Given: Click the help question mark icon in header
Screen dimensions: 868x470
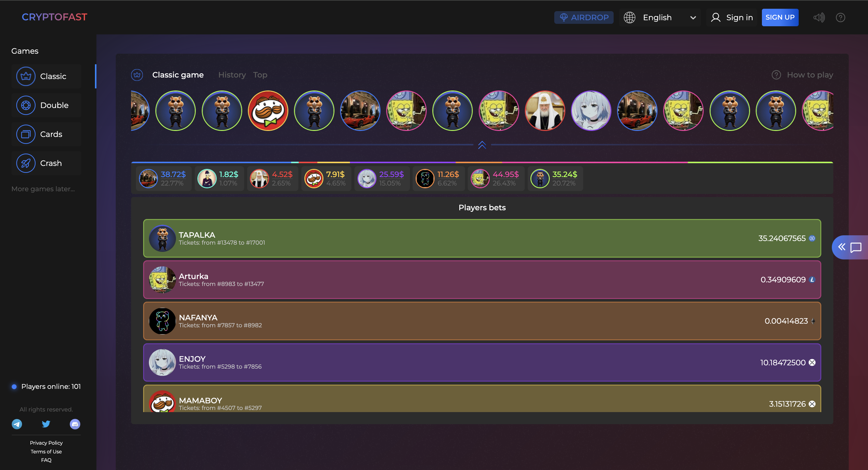Looking at the screenshot, I should click(840, 17).
